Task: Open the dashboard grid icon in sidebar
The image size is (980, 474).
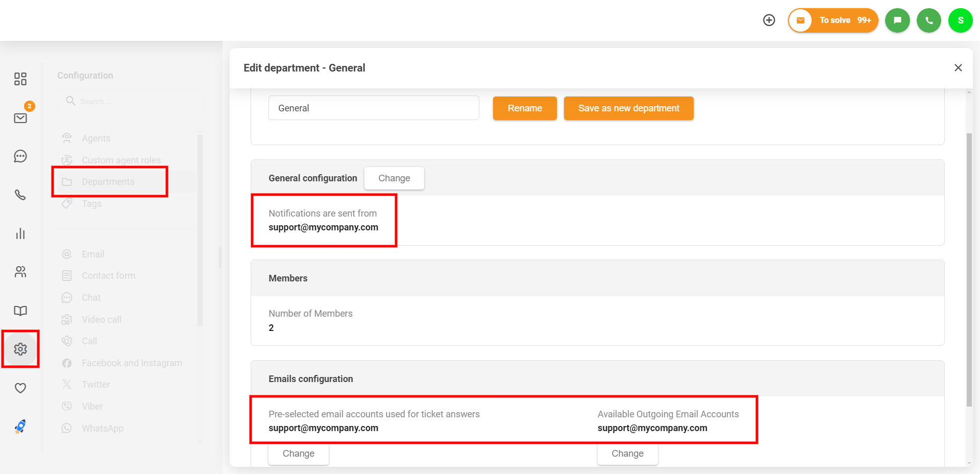Action: pos(20,79)
